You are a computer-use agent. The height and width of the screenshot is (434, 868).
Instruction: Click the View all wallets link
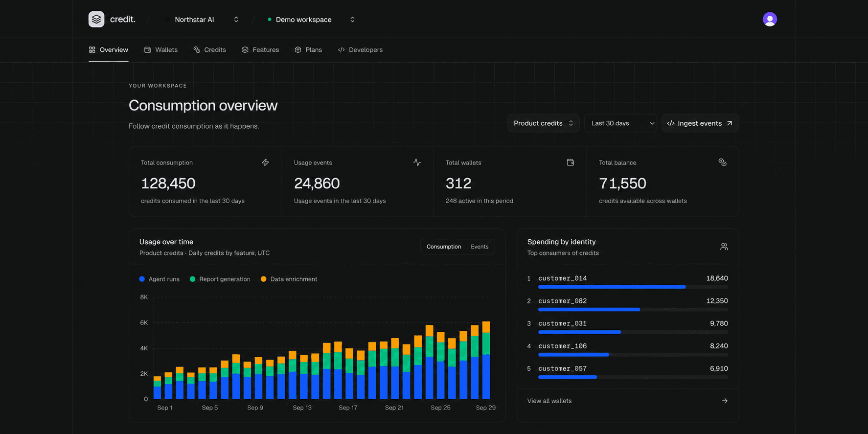[628, 401]
